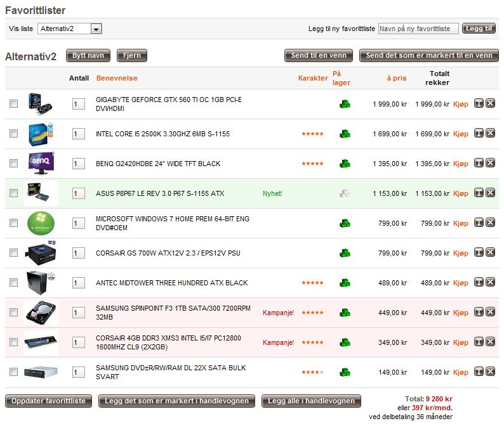The width and height of the screenshot is (504, 428).
Task: Sort by the Karakter column header
Action: pos(313,78)
